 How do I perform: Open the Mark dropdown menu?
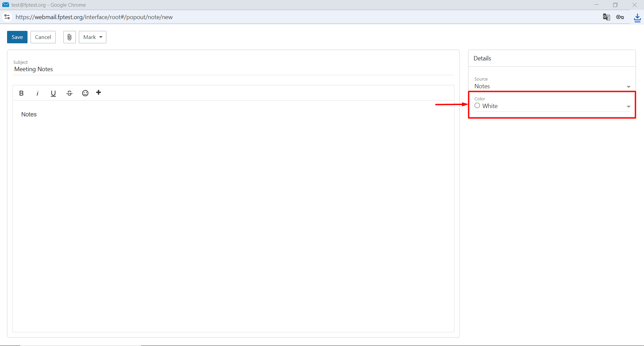pos(93,37)
